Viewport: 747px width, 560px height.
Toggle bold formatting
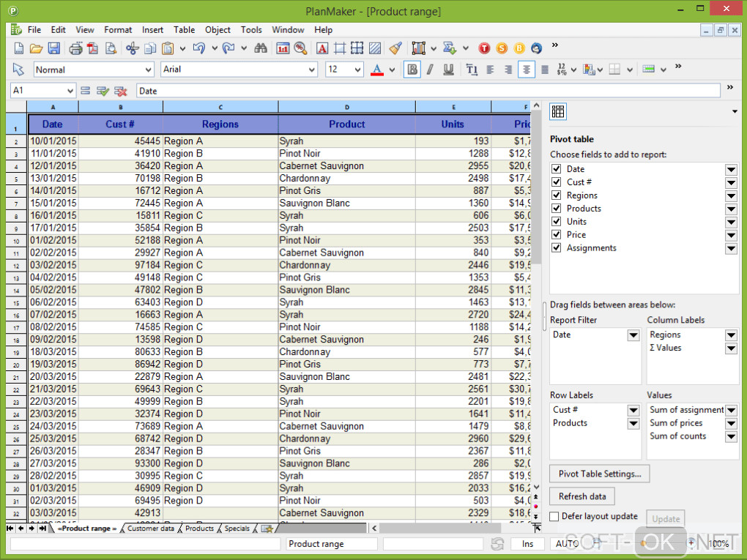[412, 70]
